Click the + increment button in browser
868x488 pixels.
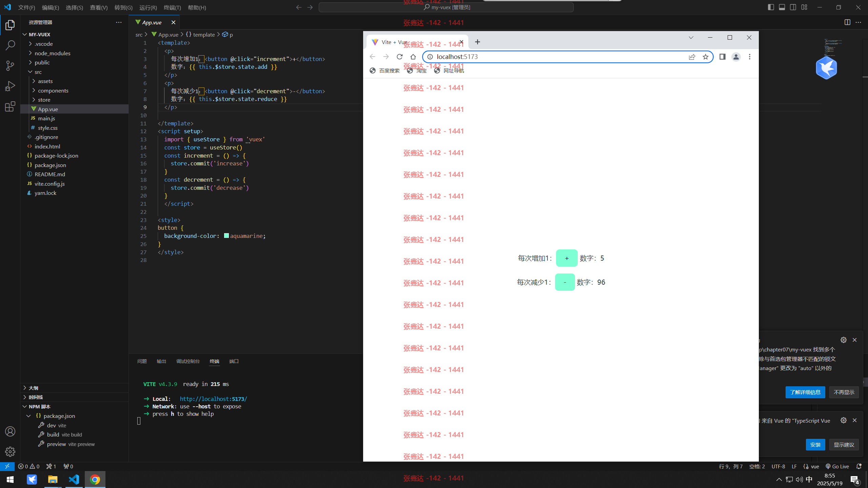567,258
